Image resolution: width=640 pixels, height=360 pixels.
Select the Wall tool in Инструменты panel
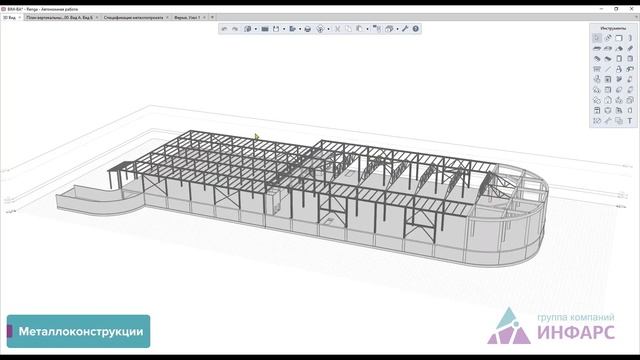click(x=619, y=38)
